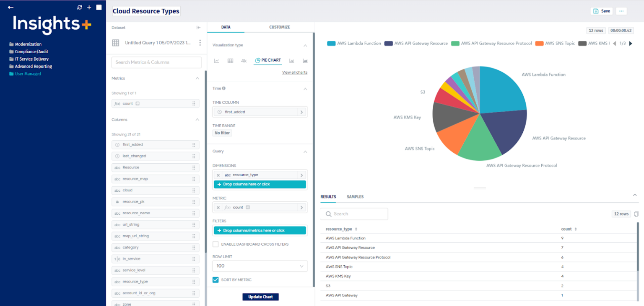Screen dimensions: 644x306
Task: Click the Update Chart button
Action: (x=260, y=297)
